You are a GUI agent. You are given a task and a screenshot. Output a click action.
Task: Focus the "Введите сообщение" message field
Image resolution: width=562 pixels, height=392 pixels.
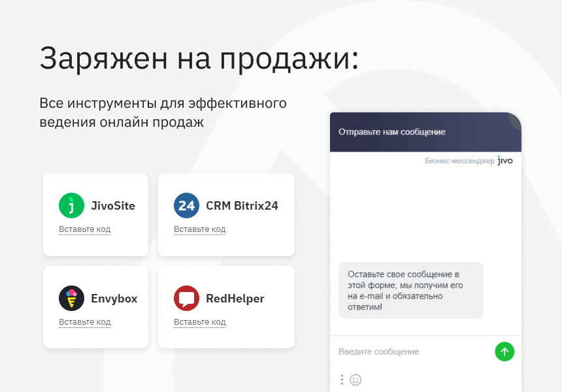click(412, 351)
